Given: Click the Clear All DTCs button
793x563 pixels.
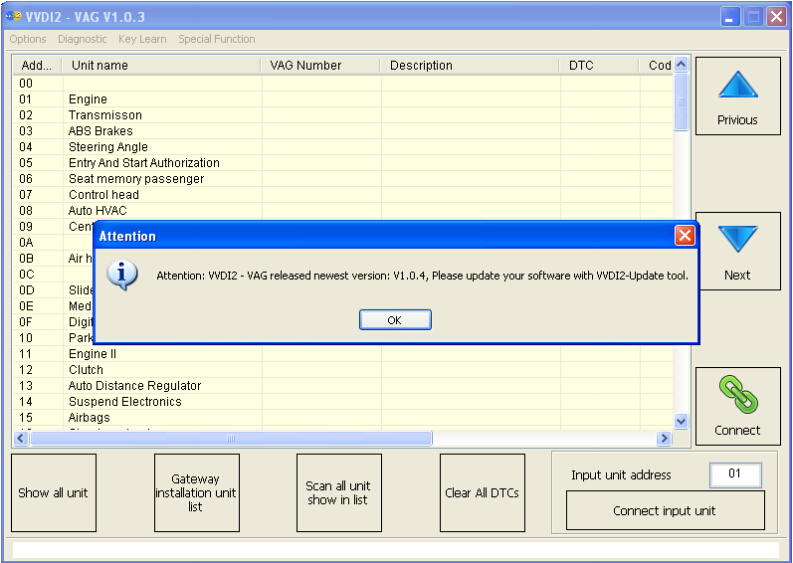Looking at the screenshot, I should coord(482,493).
